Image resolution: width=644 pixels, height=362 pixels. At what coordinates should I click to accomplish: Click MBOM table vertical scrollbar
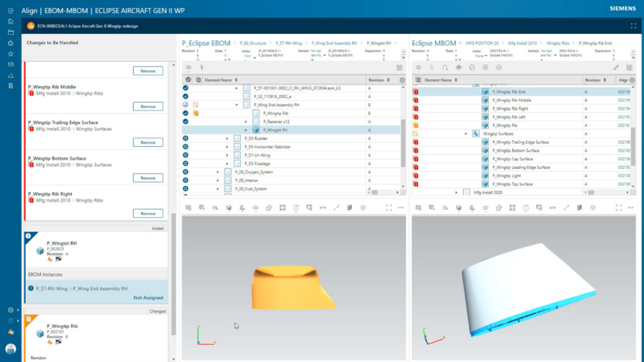(633, 146)
